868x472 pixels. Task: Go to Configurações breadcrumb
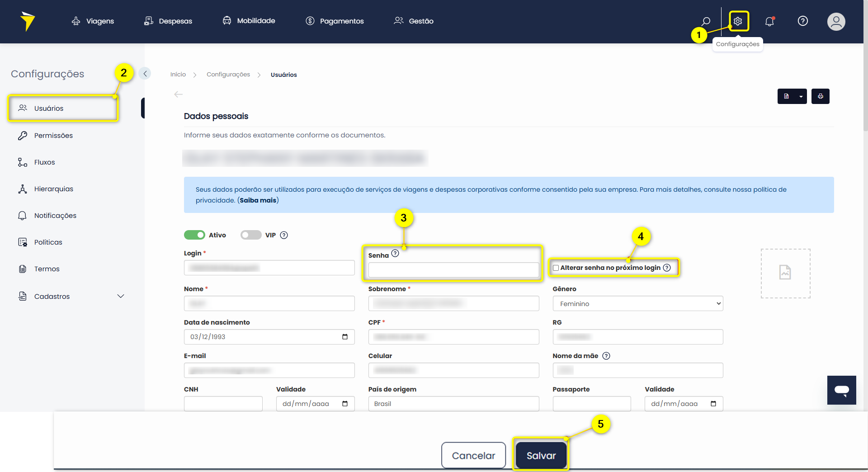(x=228, y=75)
